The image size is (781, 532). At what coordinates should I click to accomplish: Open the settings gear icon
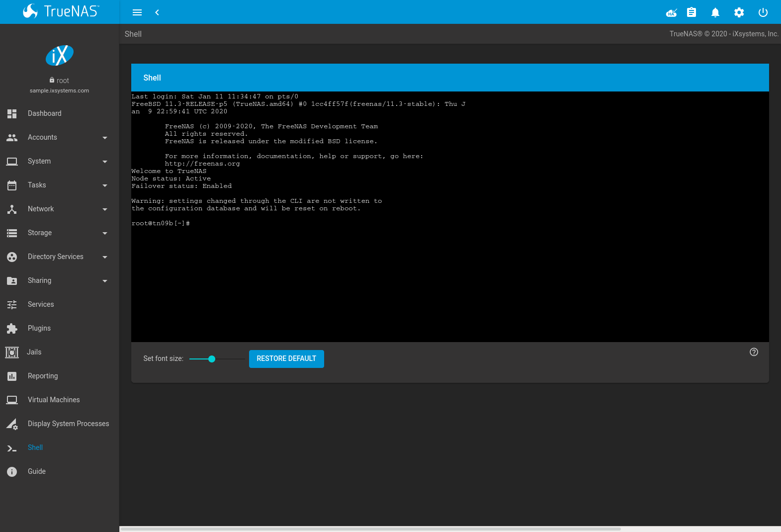coord(739,12)
